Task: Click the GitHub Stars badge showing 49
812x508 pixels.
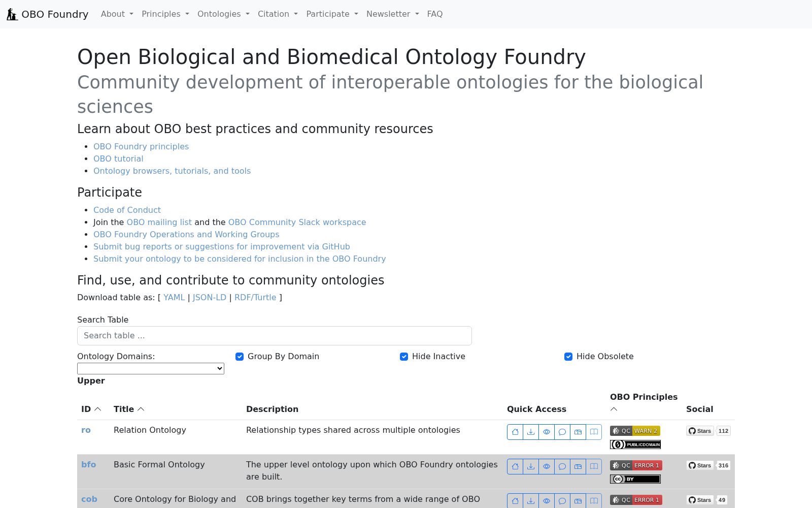Action: [707, 500]
